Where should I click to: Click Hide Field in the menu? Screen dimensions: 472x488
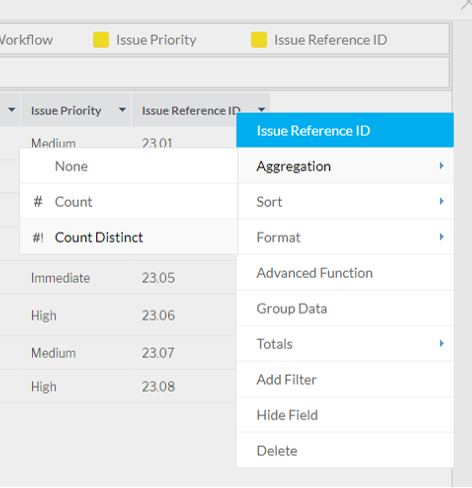pyautogui.click(x=345, y=415)
